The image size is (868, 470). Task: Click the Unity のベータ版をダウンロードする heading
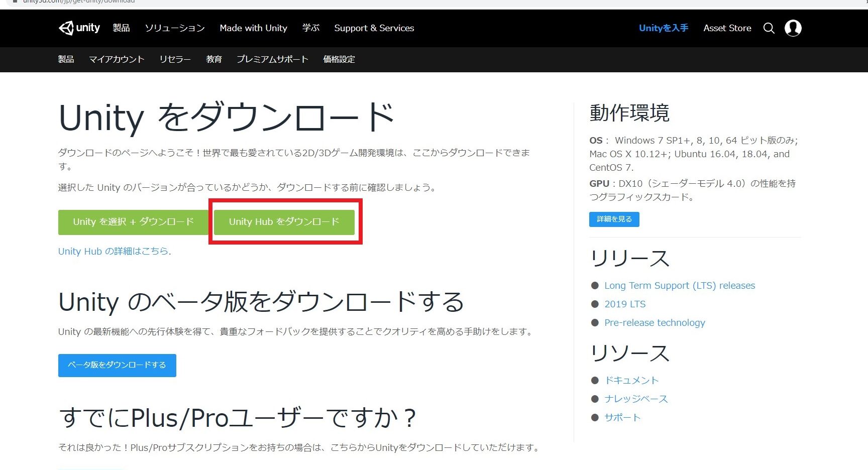coord(261,302)
